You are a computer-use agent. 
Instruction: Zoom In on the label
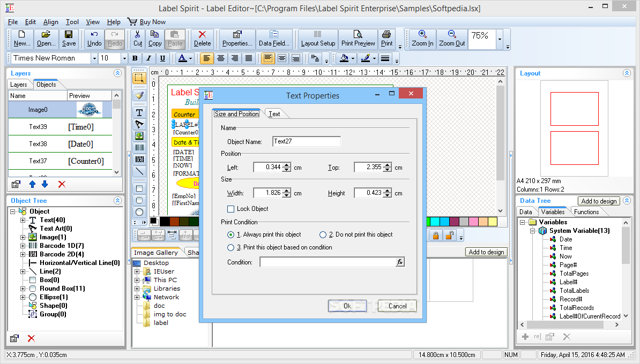pos(422,39)
